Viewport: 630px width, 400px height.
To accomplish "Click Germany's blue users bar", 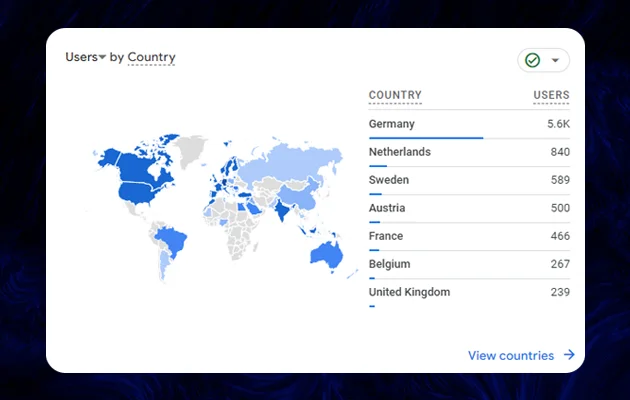I will pyautogui.click(x=426, y=138).
